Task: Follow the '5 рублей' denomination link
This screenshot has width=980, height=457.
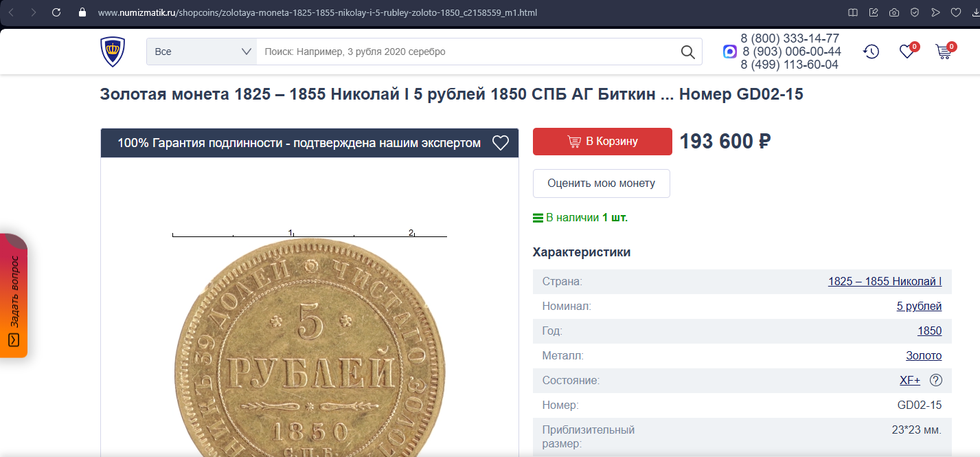Action: tap(919, 306)
